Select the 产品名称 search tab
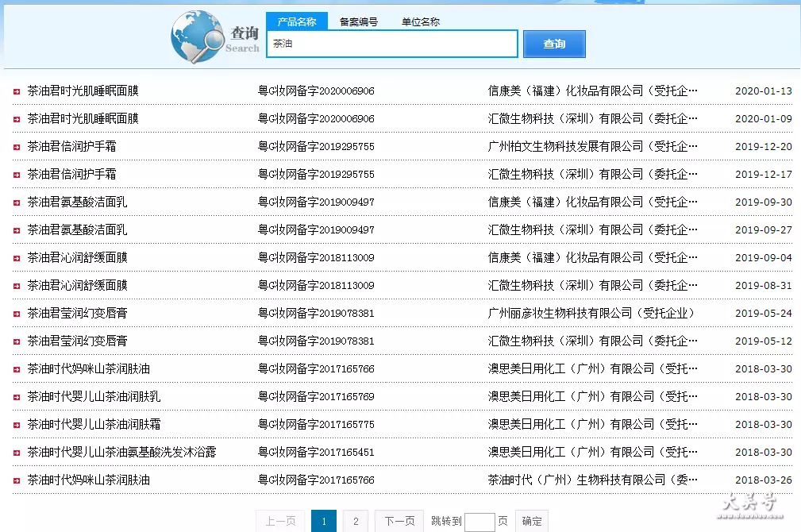The image size is (801, 532). click(297, 21)
